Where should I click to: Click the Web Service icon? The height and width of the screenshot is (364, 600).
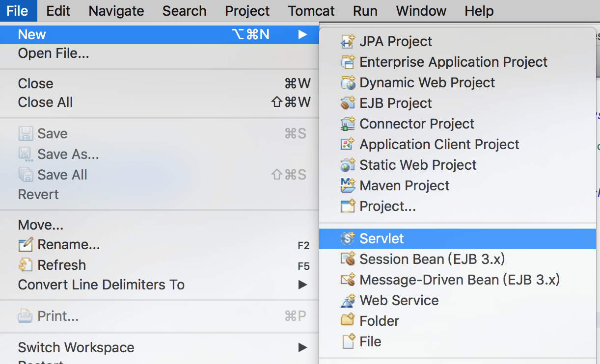coord(347,300)
